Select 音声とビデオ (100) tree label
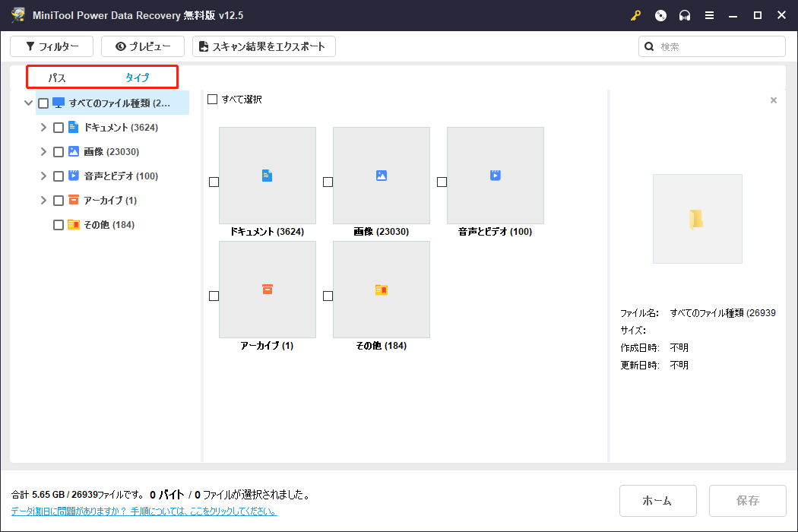The height and width of the screenshot is (532, 798). [x=121, y=176]
